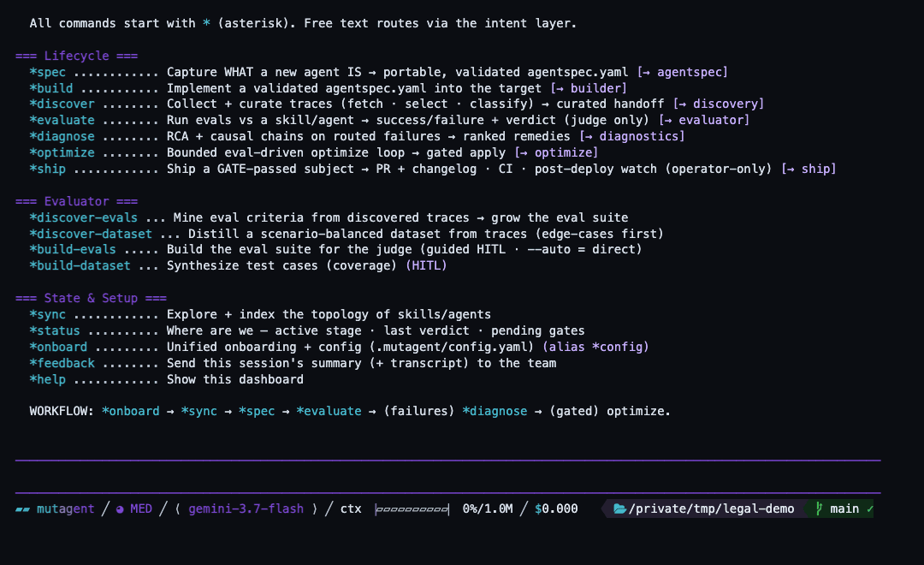The height and width of the screenshot is (565, 924).
Task: Click the mutagent name in status bar
Action: coord(65,509)
